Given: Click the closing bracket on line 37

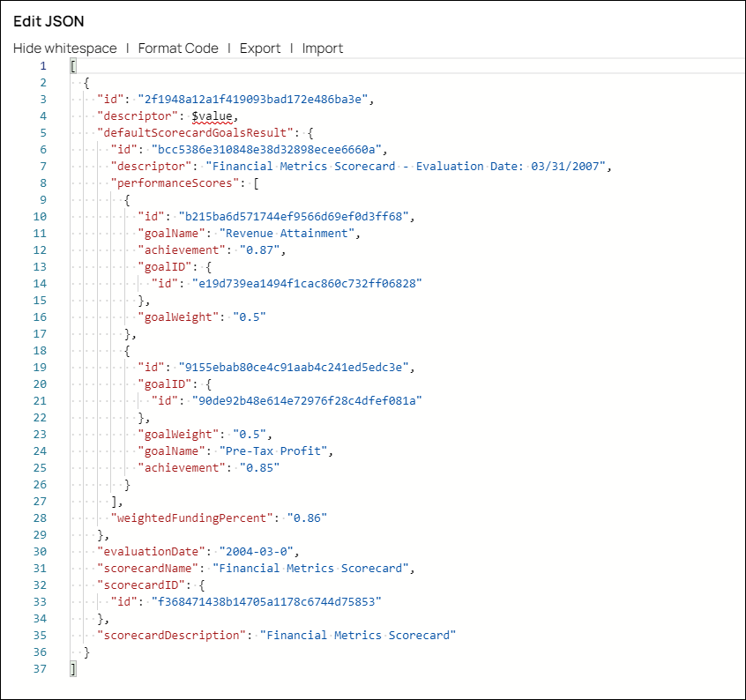Looking at the screenshot, I should coord(73,669).
